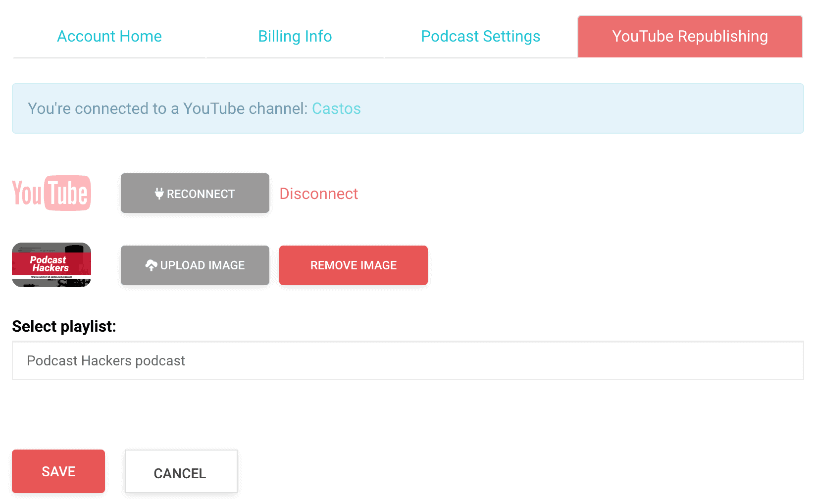Click the Remove Image button
This screenshot has height=504, width=814.
pyautogui.click(x=354, y=265)
